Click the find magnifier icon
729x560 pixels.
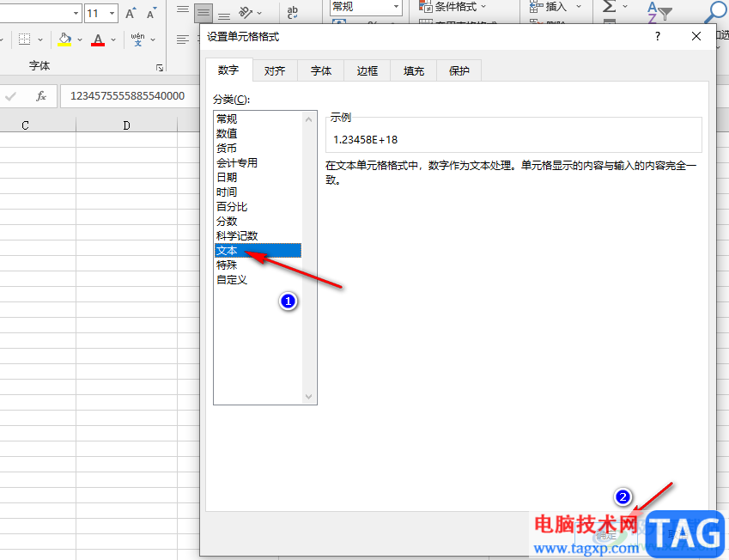tap(714, 12)
